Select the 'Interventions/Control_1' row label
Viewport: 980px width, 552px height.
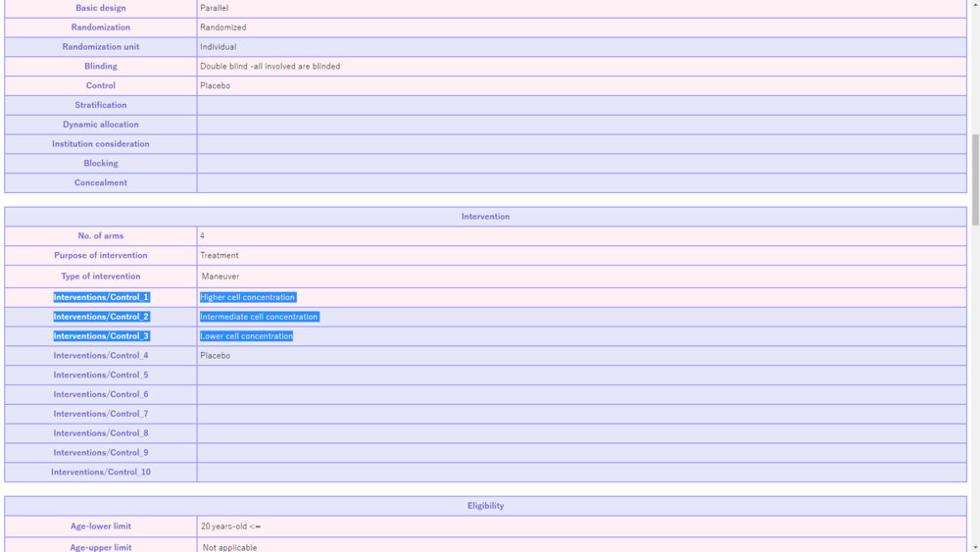pyautogui.click(x=101, y=297)
